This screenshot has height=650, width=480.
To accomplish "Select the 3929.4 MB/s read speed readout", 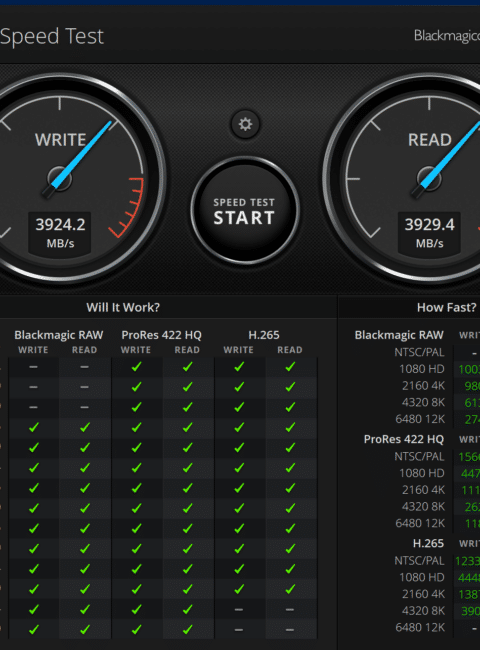I will click(429, 232).
